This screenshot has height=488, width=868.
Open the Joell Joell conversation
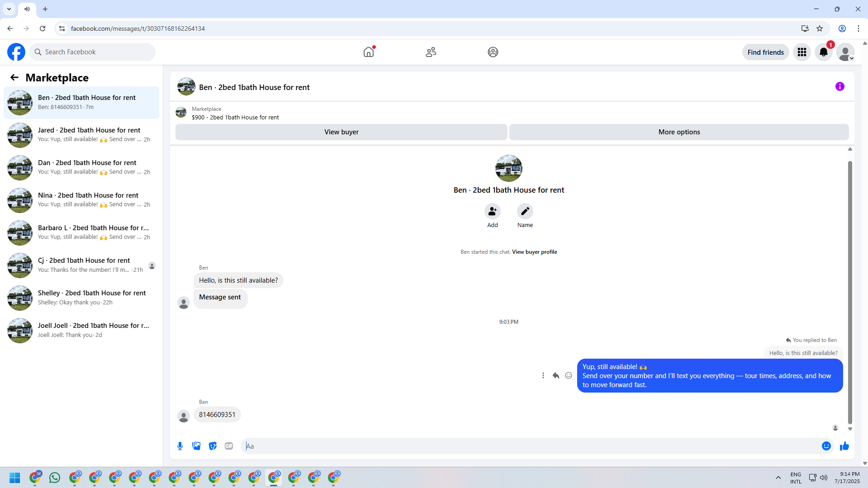pos(81,331)
